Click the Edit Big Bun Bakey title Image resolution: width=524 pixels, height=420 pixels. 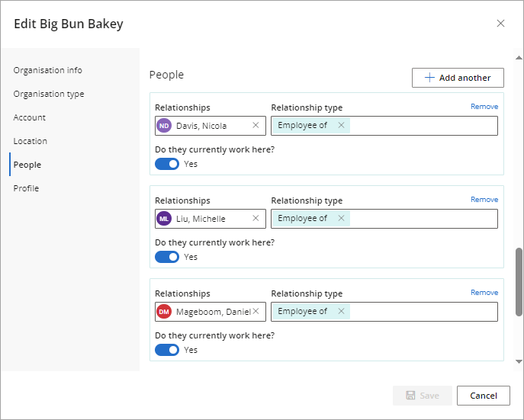tap(69, 24)
